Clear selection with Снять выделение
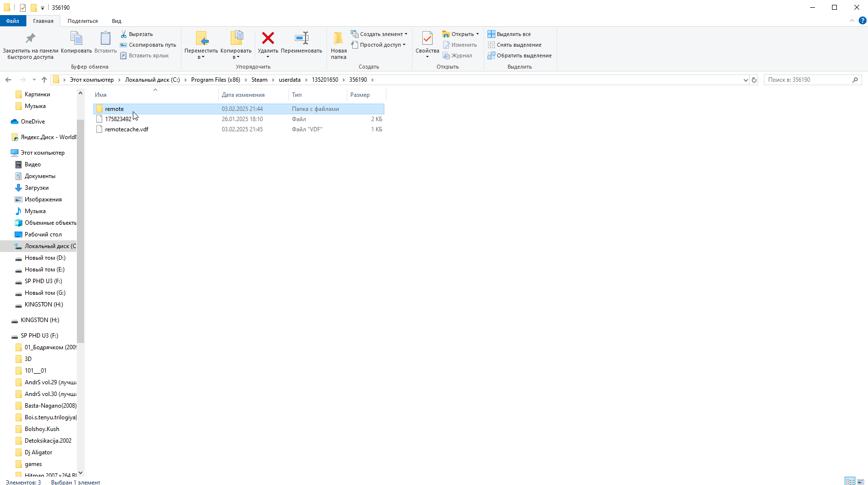868x485 pixels. tap(515, 45)
